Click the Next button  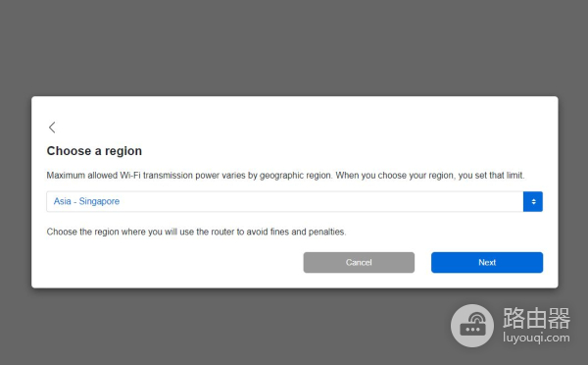487,263
